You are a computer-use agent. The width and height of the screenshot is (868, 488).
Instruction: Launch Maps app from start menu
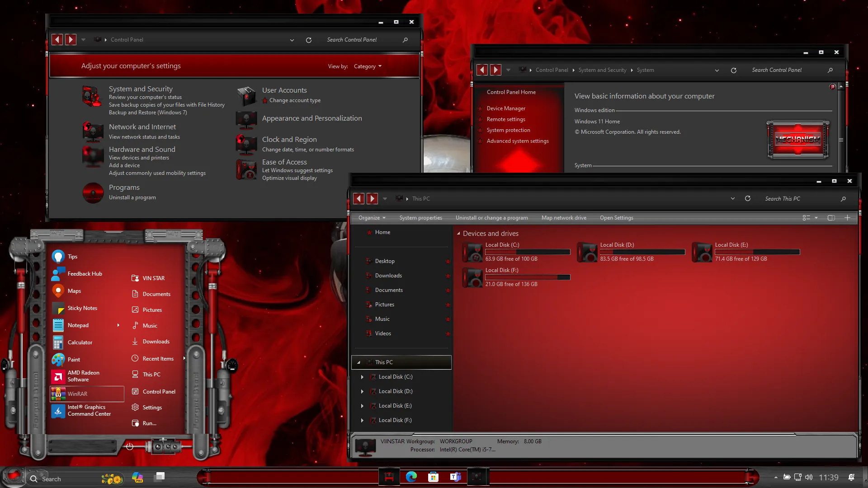[x=66, y=291]
